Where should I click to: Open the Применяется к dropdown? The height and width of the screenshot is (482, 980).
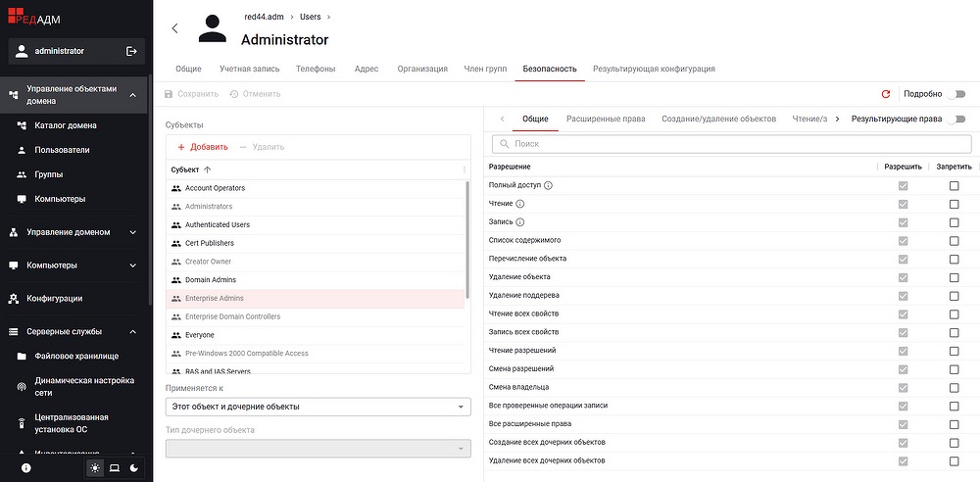coord(318,406)
